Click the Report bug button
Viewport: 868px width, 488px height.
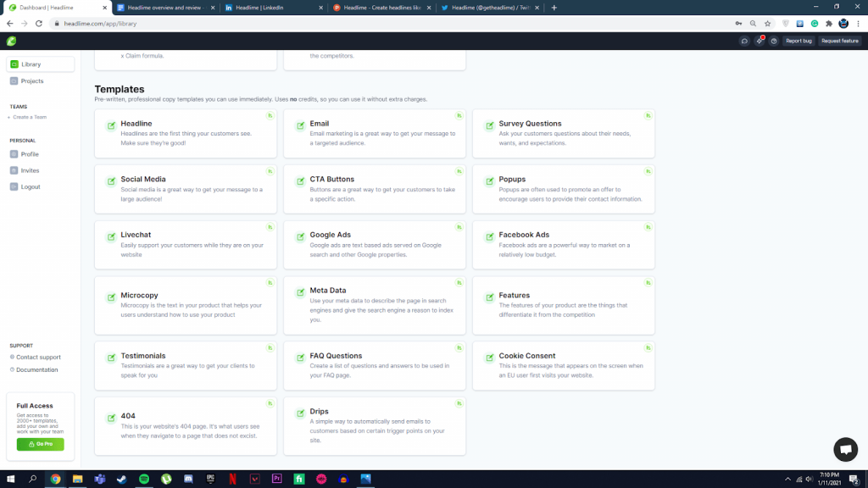coord(798,41)
